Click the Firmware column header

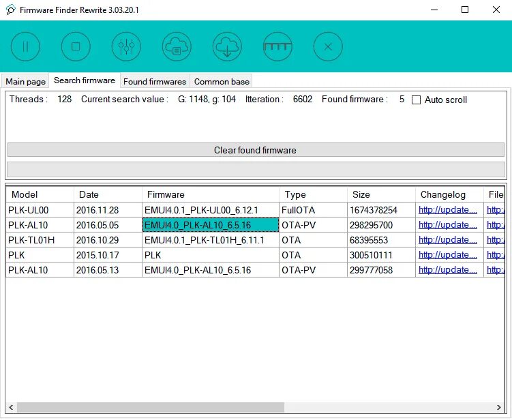pos(211,194)
